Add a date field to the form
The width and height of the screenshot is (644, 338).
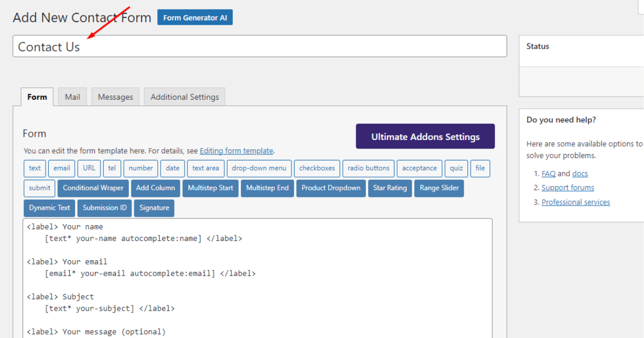(x=172, y=168)
